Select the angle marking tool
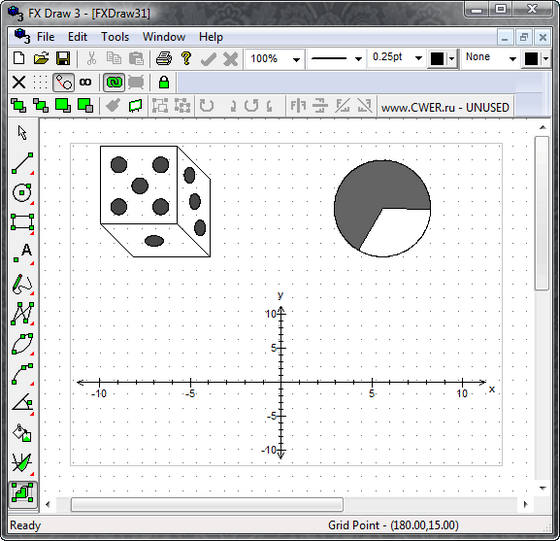 22,404
